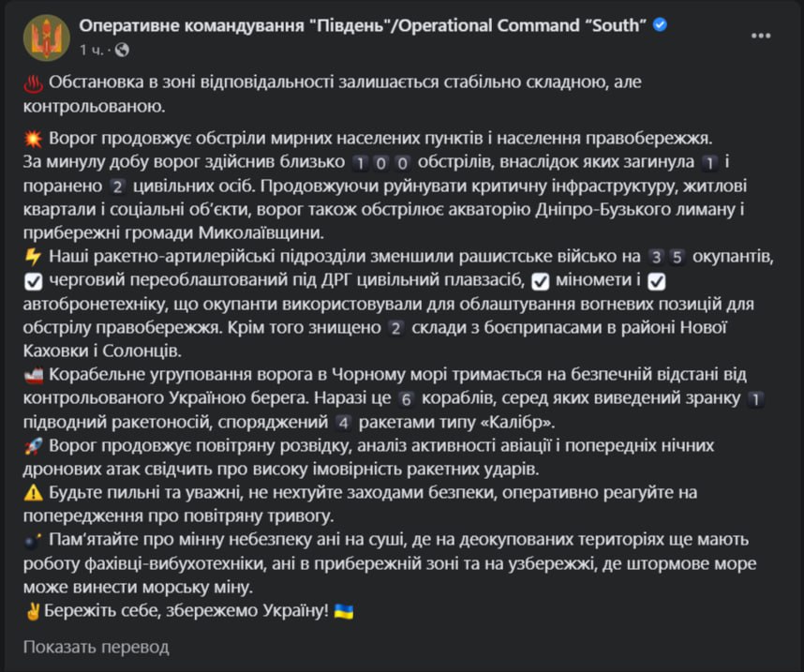804x672 pixels.
Task: Click the globe public audience icon
Action: 123,49
